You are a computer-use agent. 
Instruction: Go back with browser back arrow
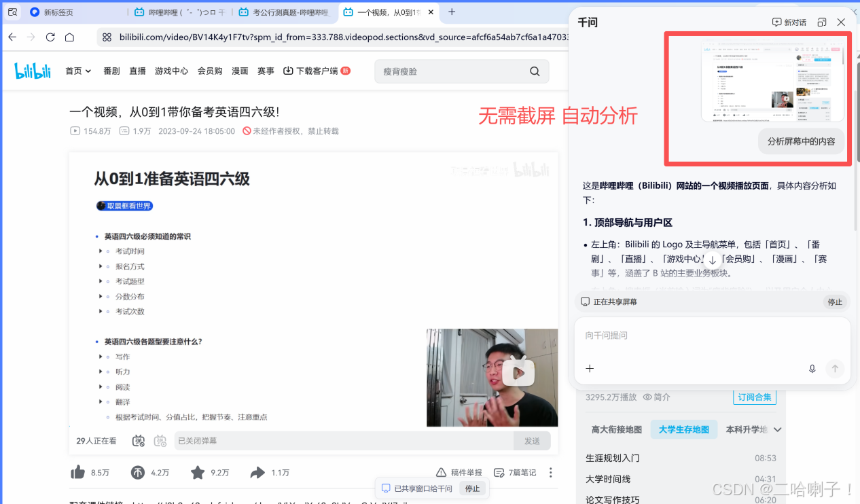pyautogui.click(x=12, y=37)
